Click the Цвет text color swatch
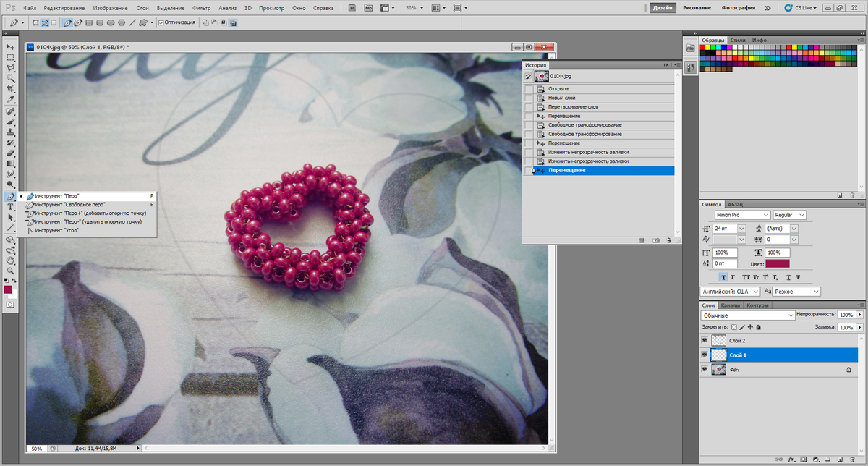The image size is (868, 466). tap(778, 264)
